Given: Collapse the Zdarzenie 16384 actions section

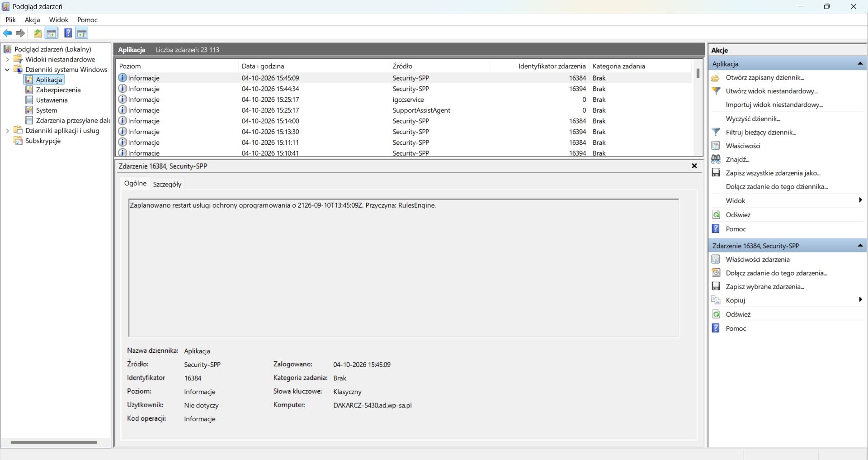Looking at the screenshot, I should (860, 246).
